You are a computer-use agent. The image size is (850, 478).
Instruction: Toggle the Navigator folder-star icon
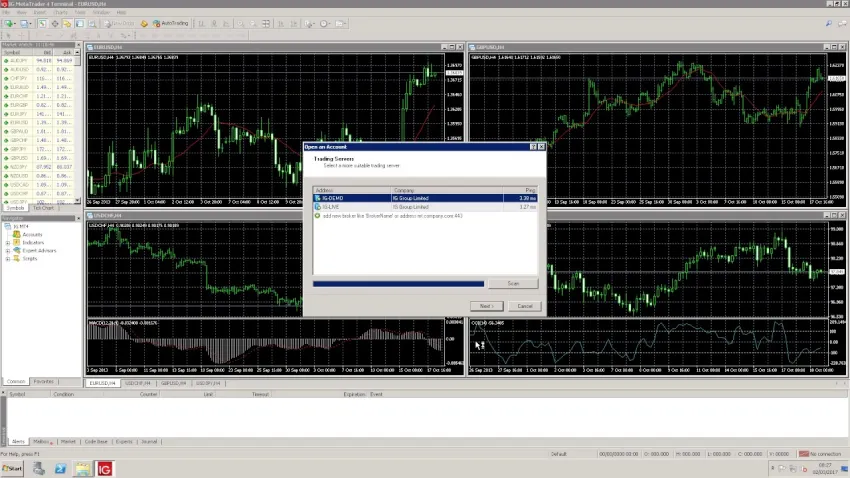(67, 23)
